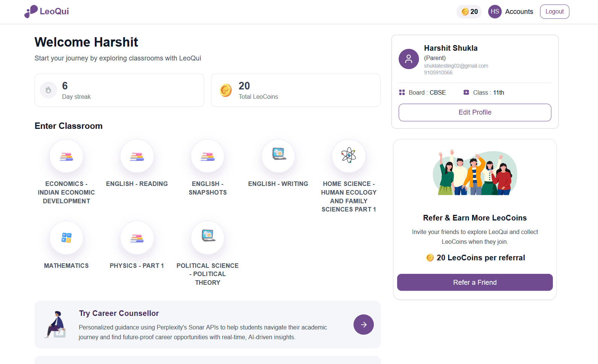Click the LeoQui logo
The width and height of the screenshot is (598, 364).
(x=46, y=11)
